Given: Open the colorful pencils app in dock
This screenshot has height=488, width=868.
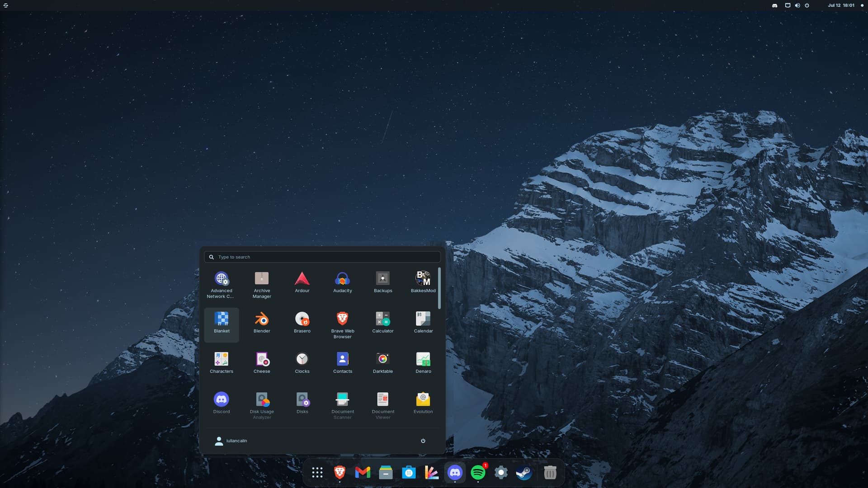Looking at the screenshot, I should 432,473.
